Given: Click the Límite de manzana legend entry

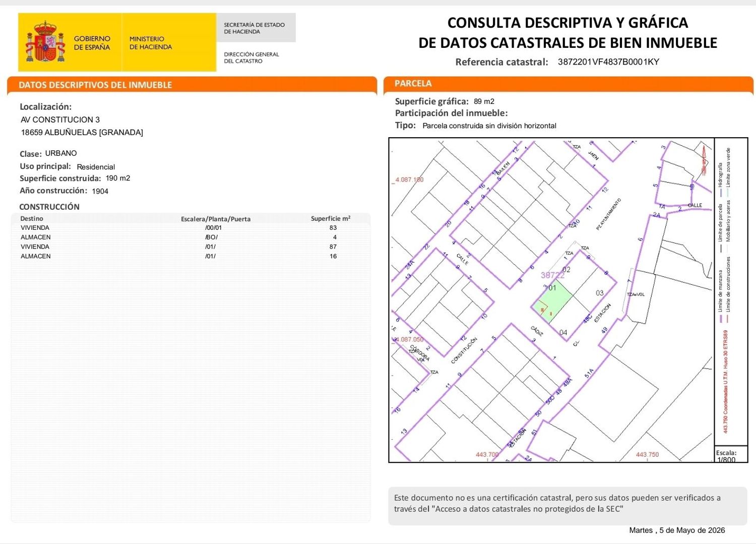Looking at the screenshot, I should tap(721, 297).
